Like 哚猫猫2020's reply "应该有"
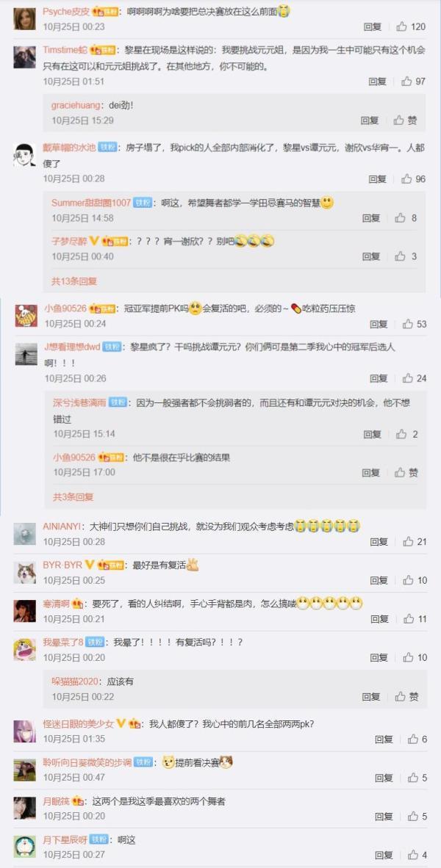441x868 pixels. pyautogui.click(x=406, y=697)
